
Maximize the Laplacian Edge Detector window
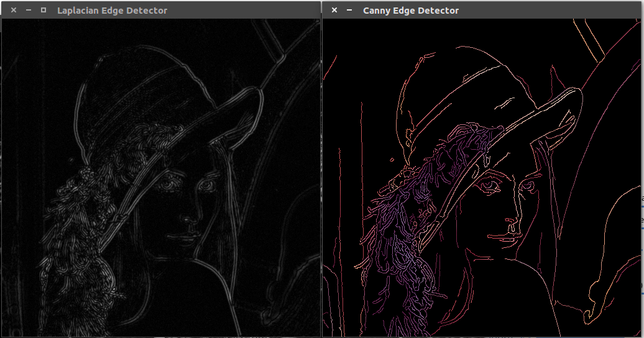coord(43,10)
